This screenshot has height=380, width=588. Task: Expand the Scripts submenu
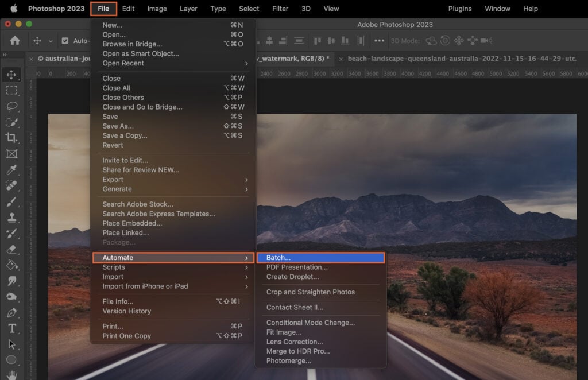(x=113, y=267)
